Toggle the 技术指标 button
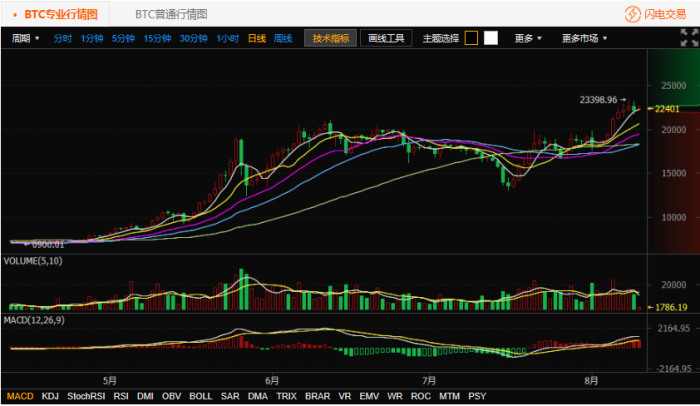 pyautogui.click(x=331, y=38)
